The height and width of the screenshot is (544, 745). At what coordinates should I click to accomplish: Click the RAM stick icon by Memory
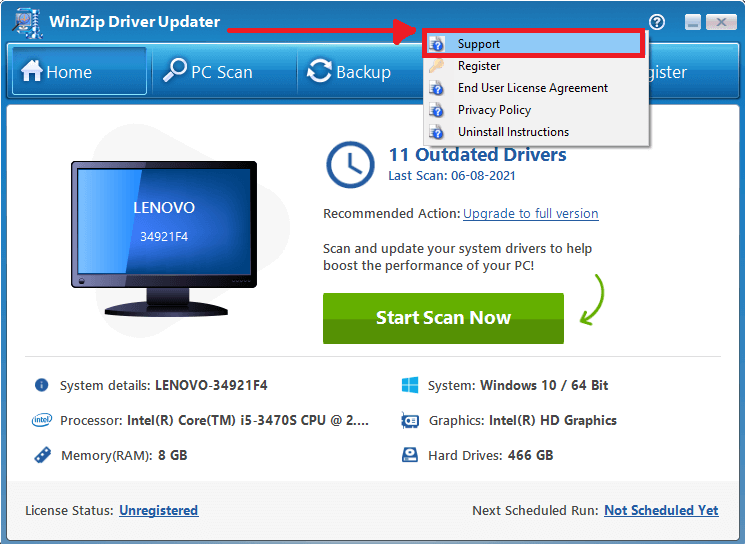click(x=43, y=455)
